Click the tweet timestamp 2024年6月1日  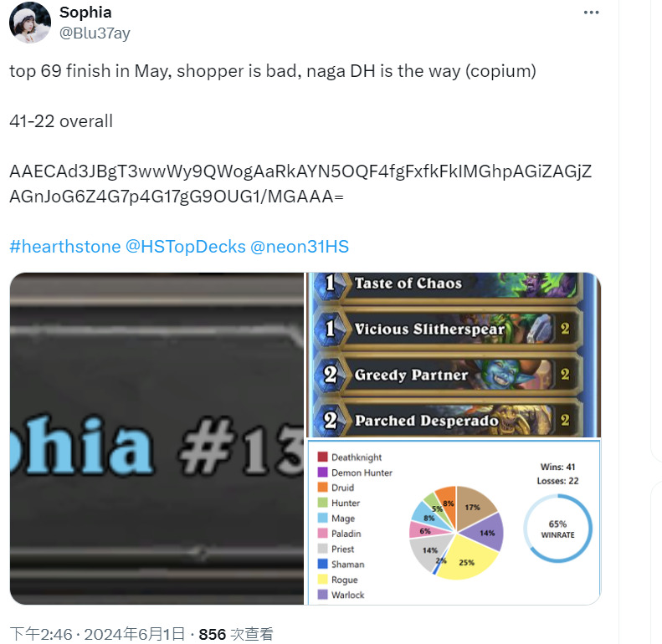(x=135, y=634)
